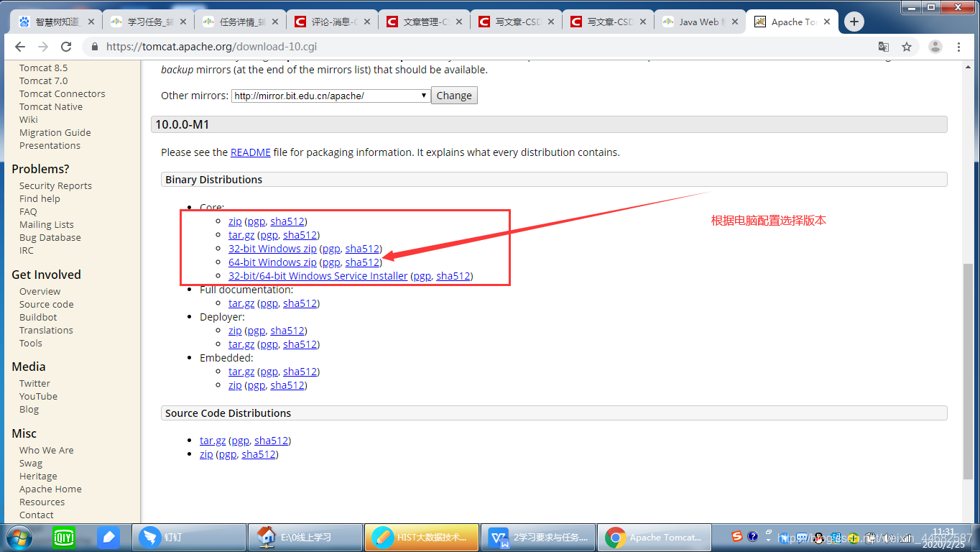Open the Who We Are sidebar link
980x552 pixels.
click(x=46, y=450)
